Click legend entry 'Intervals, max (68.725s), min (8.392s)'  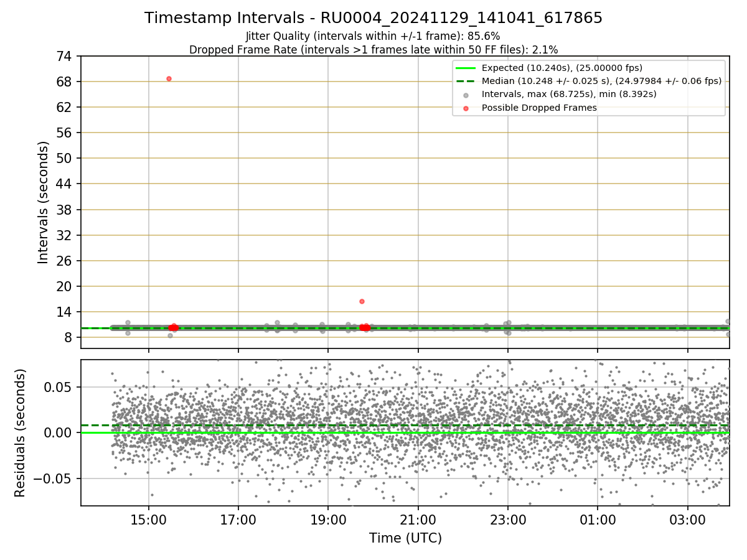pyautogui.click(x=569, y=94)
